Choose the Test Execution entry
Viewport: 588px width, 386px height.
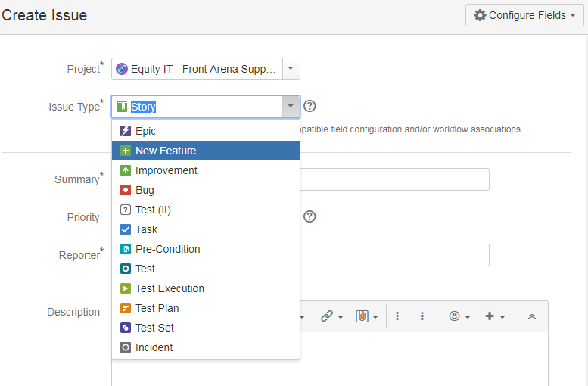click(x=206, y=288)
